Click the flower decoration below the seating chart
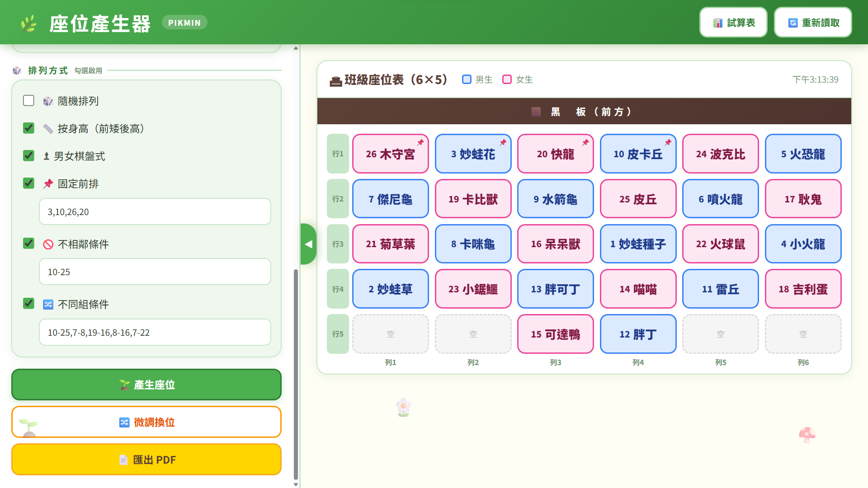Image resolution: width=868 pixels, height=488 pixels. pos(403,408)
